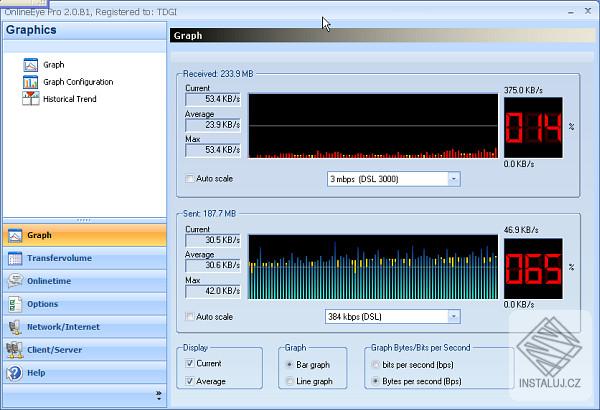Enable Auto scale for Sent graph
The image size is (600, 410).
191,317
